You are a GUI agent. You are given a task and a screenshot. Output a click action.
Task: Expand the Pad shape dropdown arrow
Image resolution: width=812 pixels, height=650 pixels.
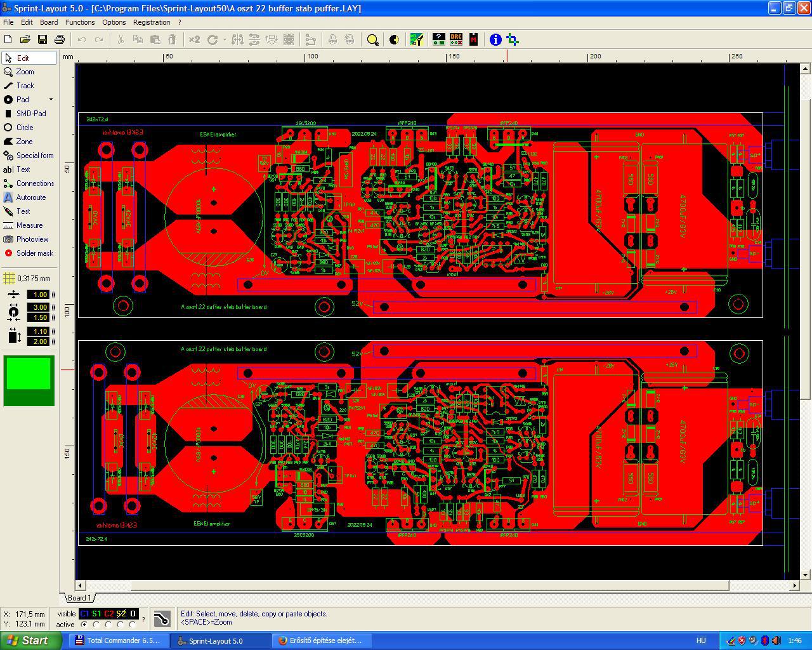(x=51, y=100)
